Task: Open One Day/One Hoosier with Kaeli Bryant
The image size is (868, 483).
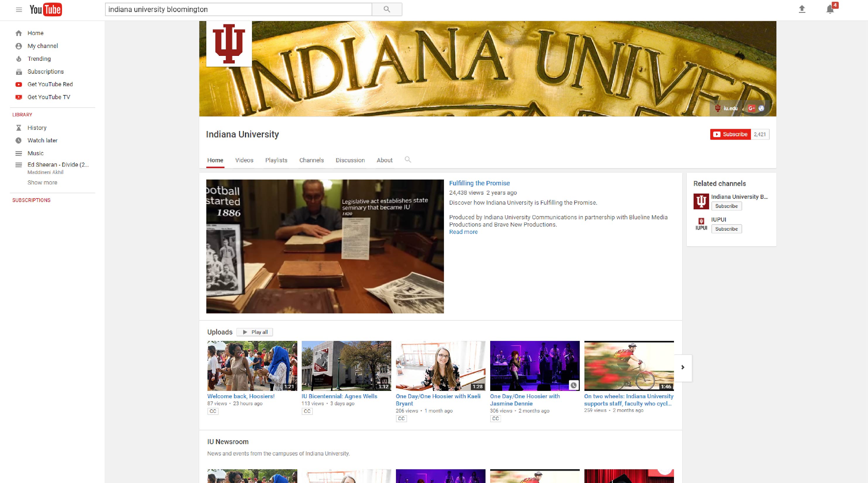Action: pyautogui.click(x=438, y=400)
